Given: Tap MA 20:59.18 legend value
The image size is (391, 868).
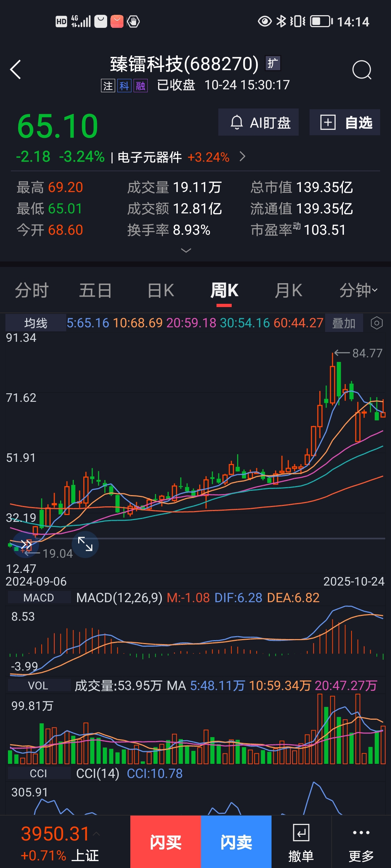Looking at the screenshot, I should [x=191, y=323].
